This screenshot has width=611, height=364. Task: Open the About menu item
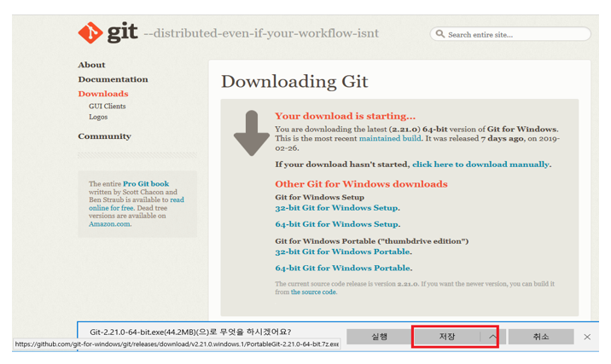(x=91, y=65)
